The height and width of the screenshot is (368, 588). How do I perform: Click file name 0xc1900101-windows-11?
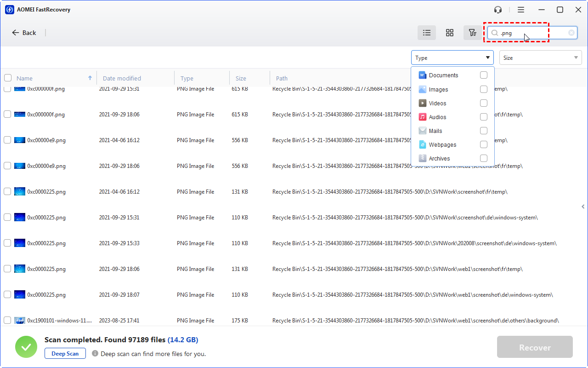(59, 321)
